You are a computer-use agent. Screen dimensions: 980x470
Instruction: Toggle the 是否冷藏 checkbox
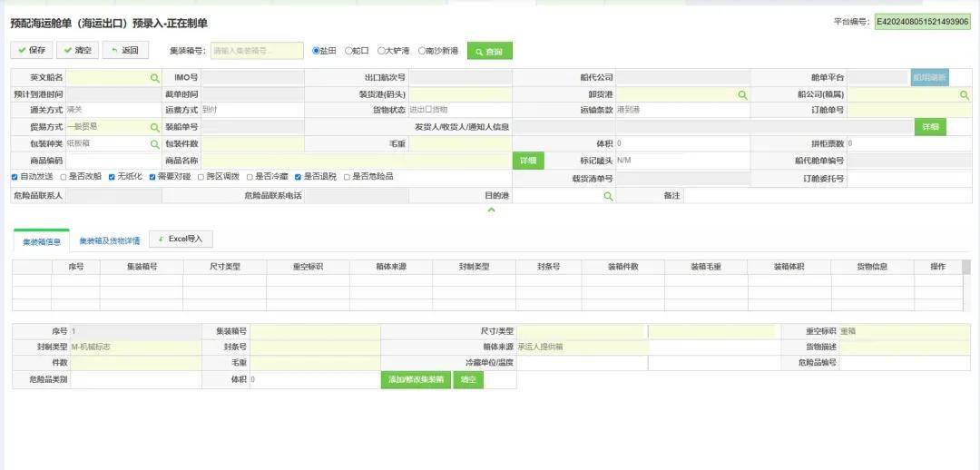[249, 176]
